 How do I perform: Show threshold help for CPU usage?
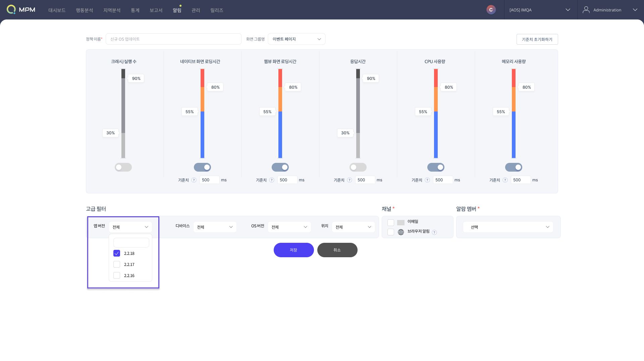pyautogui.click(x=427, y=180)
